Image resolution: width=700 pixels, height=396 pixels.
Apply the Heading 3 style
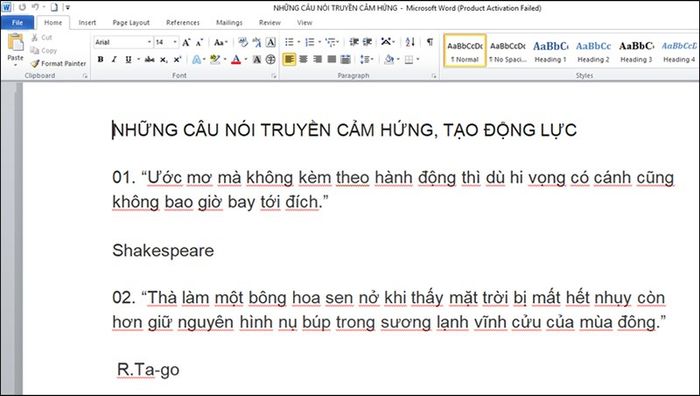(x=636, y=51)
